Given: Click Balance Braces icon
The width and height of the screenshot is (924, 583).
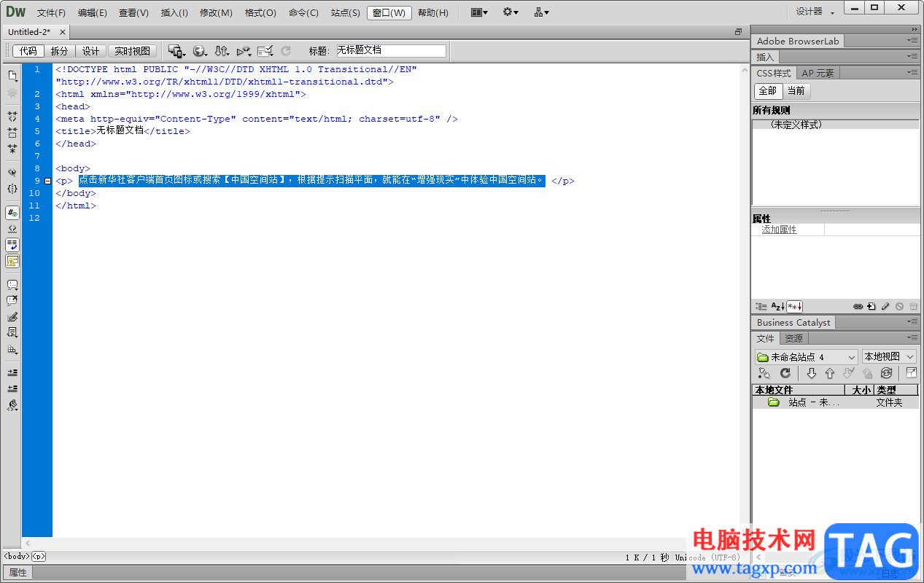Looking at the screenshot, I should pyautogui.click(x=12, y=189).
